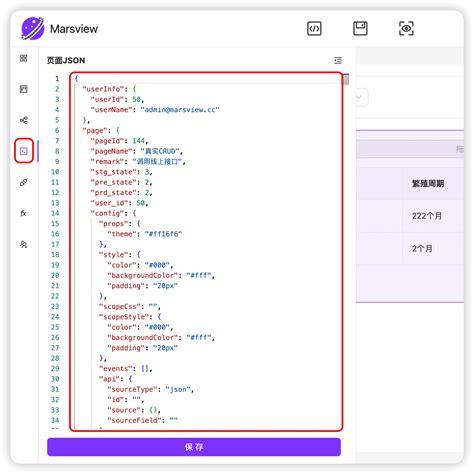Open the page outline layout icon in sidebar
Viewport: 474px width, 474px height.
click(23, 89)
